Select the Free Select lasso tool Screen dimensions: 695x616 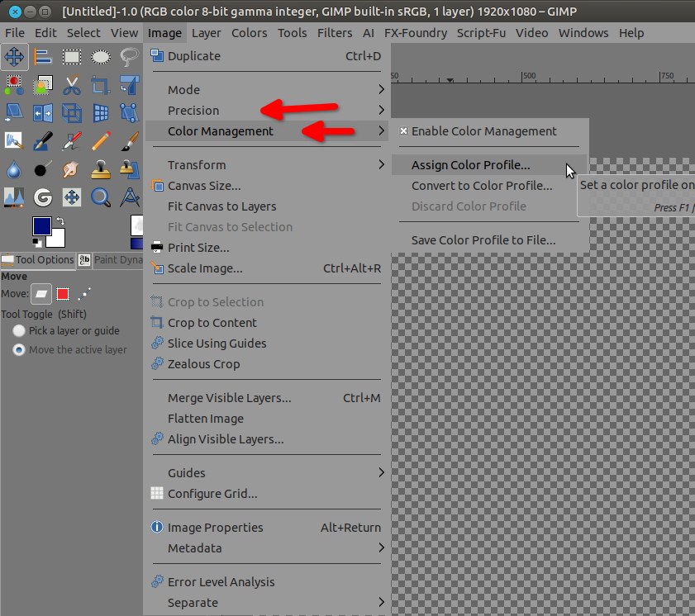(x=130, y=57)
